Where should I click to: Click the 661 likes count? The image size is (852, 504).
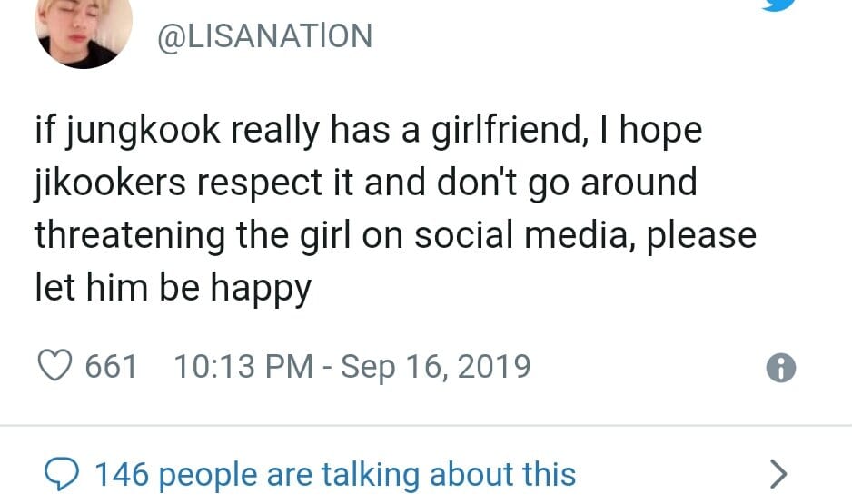[x=111, y=367]
